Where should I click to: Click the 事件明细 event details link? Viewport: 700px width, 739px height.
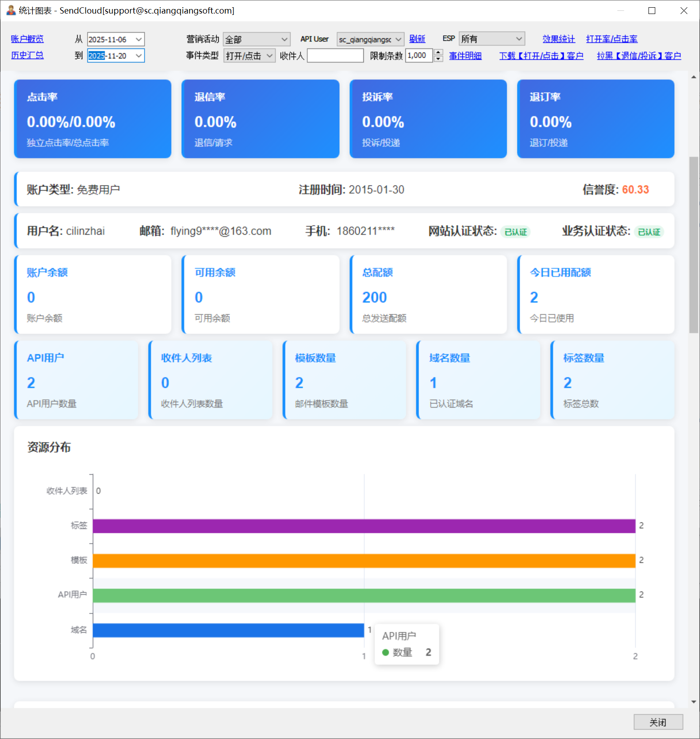pos(465,56)
